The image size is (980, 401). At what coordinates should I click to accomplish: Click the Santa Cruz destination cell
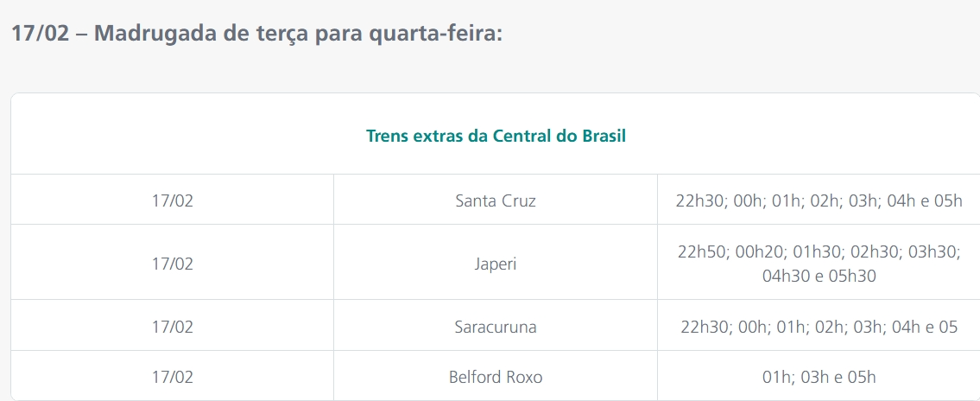496,200
